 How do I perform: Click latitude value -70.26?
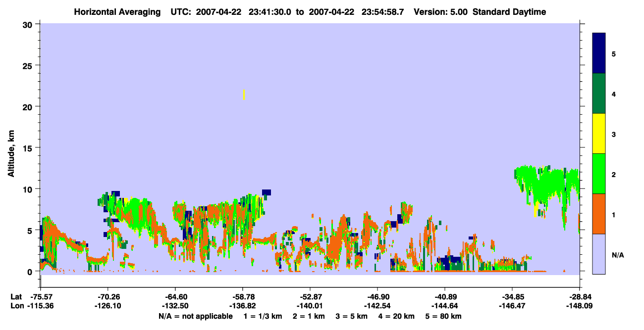(x=107, y=297)
